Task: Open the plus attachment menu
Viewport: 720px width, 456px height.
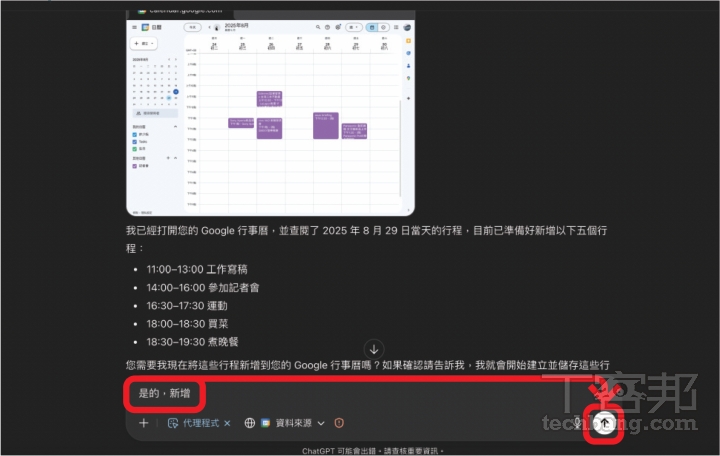Action: [143, 423]
